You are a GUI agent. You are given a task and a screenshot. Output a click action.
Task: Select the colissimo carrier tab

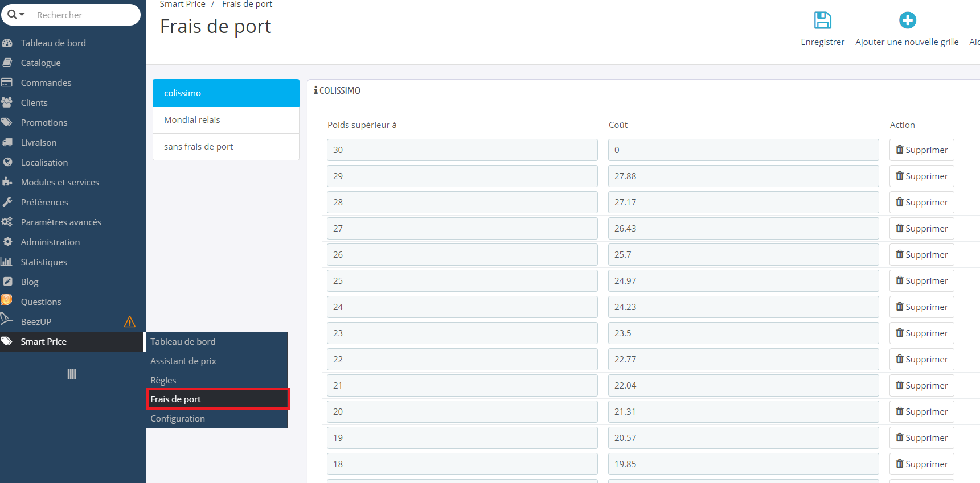pyautogui.click(x=226, y=93)
